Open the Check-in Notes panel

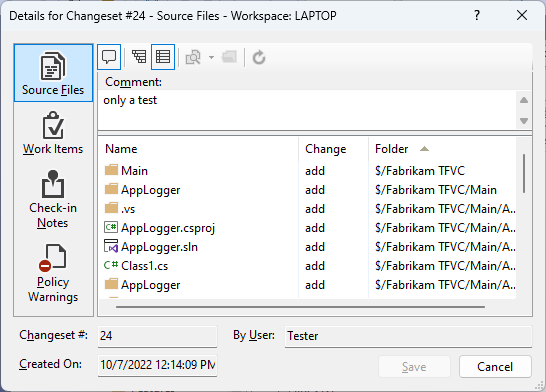tap(53, 199)
